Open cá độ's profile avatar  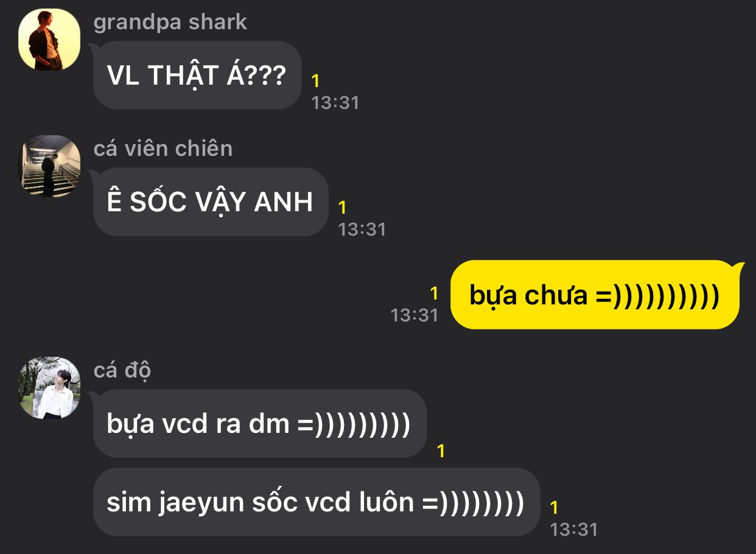click(49, 388)
